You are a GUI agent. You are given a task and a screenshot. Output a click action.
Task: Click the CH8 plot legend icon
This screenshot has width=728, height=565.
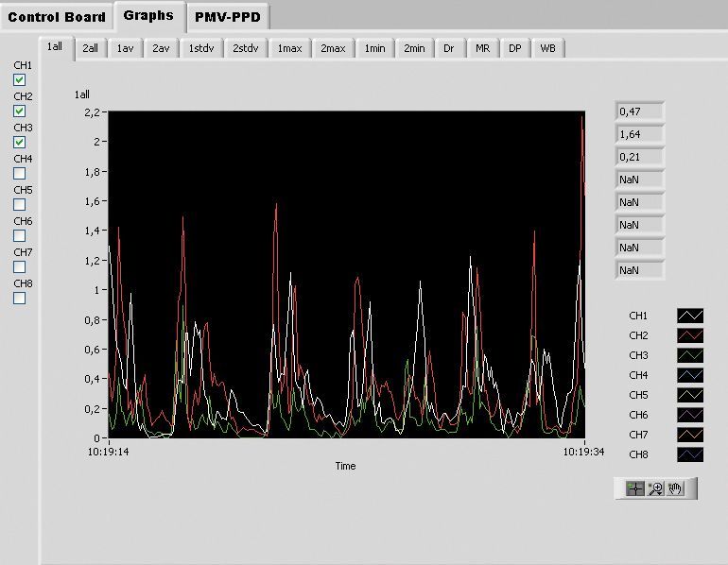(691, 454)
